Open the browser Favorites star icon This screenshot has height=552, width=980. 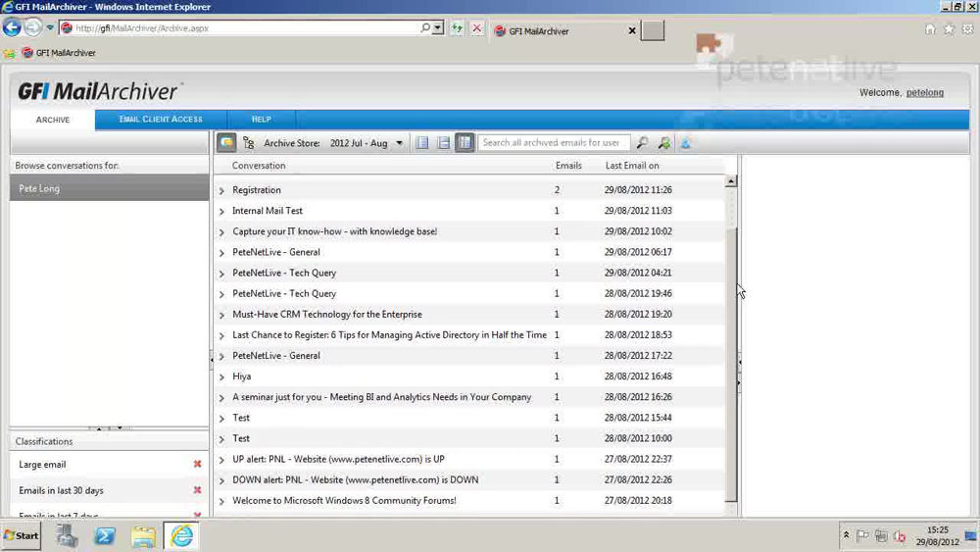point(949,29)
